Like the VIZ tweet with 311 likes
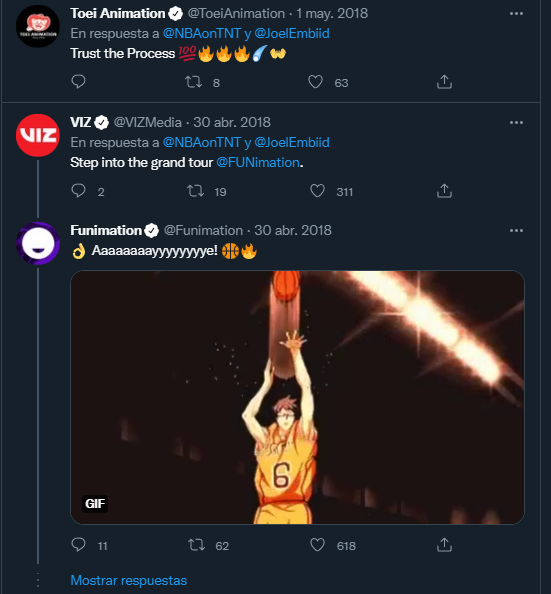551x594 pixels. (x=317, y=191)
